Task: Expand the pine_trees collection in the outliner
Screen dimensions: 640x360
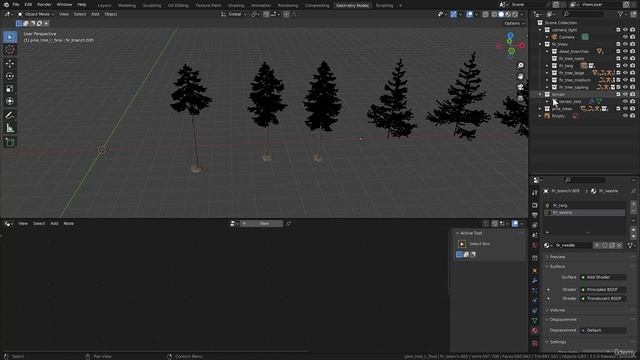Action: [540, 109]
